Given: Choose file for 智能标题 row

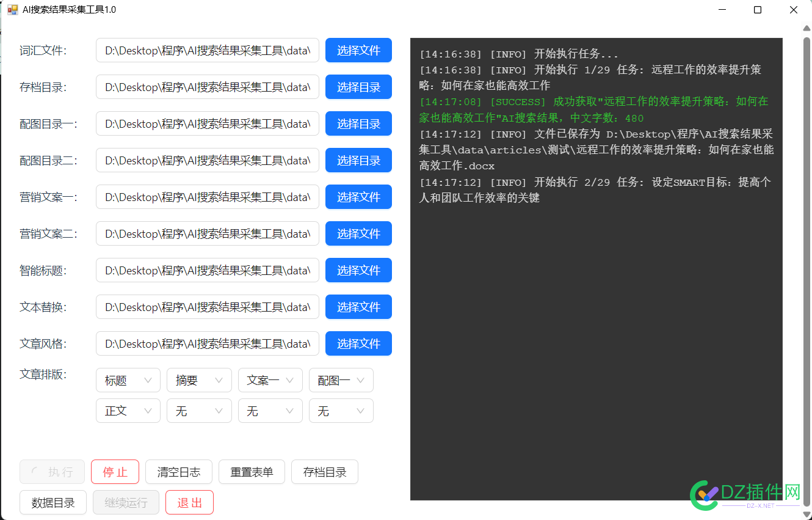Looking at the screenshot, I should [358, 270].
